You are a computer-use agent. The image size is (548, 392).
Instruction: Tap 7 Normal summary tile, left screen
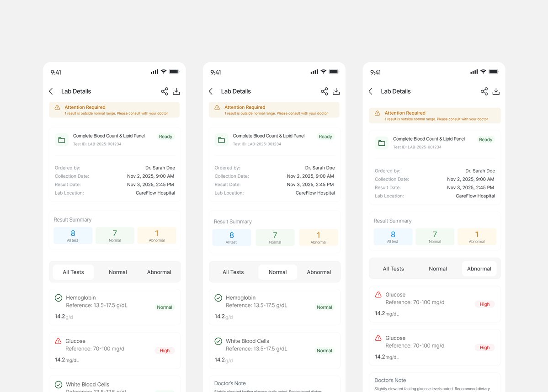tap(115, 235)
